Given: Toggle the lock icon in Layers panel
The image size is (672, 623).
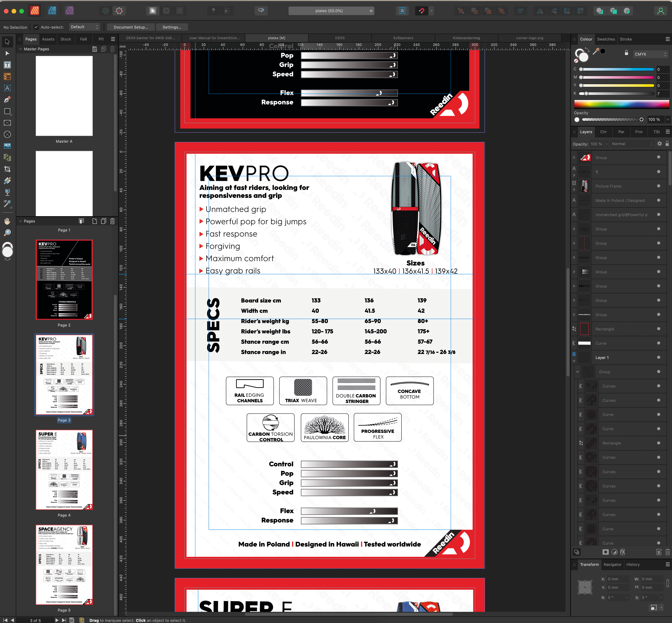Looking at the screenshot, I should click(x=667, y=144).
